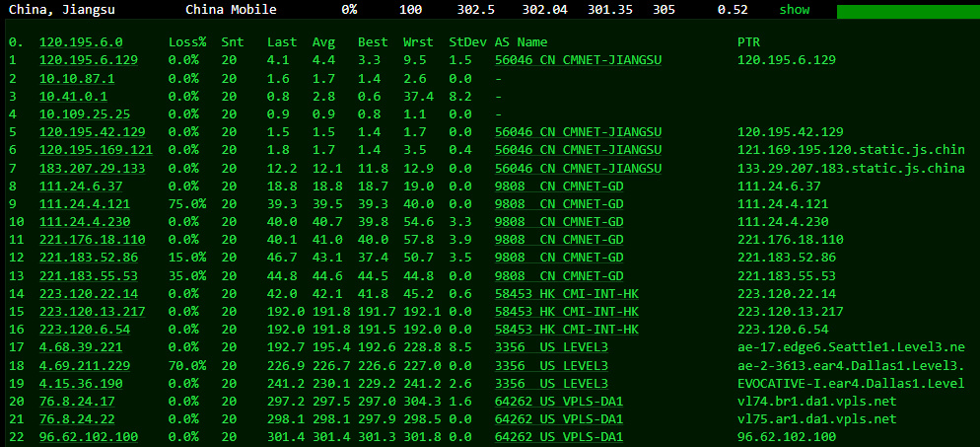Click the 221.176.18.110 IP link
Viewport: 980px width, 447px height.
pyautogui.click(x=92, y=240)
